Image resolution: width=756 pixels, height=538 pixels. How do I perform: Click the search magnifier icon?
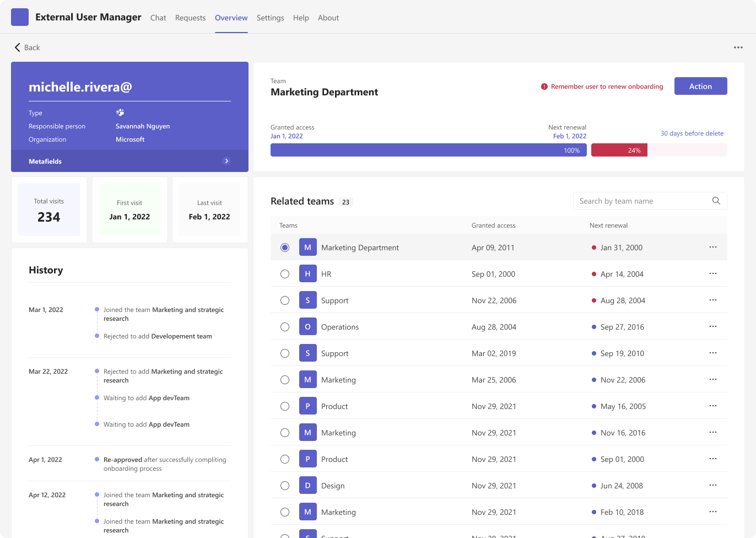716,201
